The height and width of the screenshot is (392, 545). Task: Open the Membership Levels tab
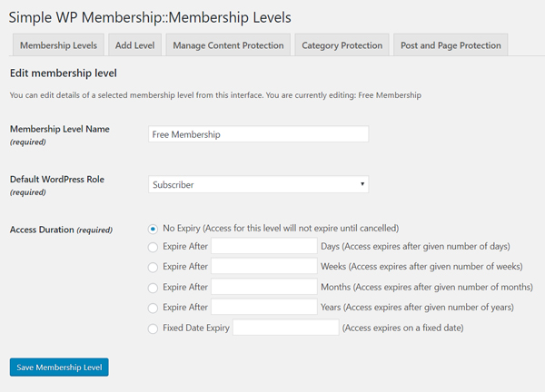click(58, 45)
